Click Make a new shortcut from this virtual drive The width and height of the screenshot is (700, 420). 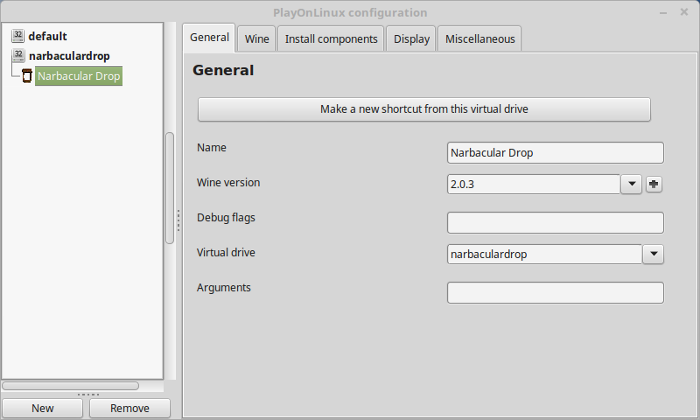(x=424, y=109)
